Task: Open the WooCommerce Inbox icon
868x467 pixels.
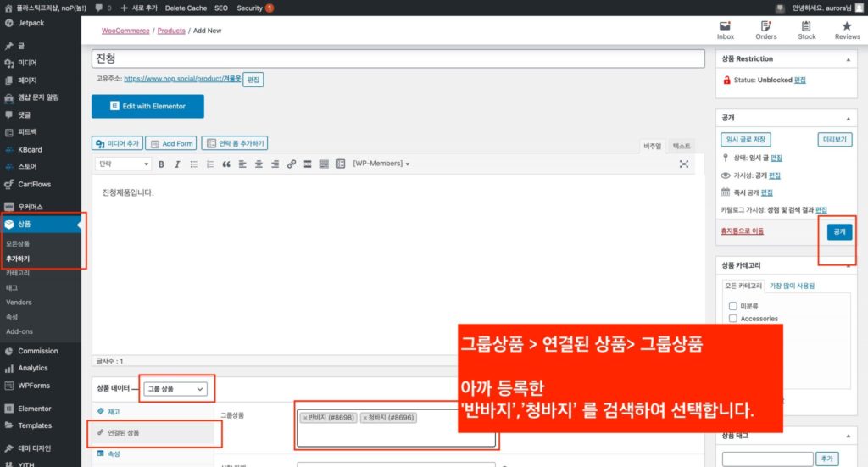Action: (x=726, y=31)
